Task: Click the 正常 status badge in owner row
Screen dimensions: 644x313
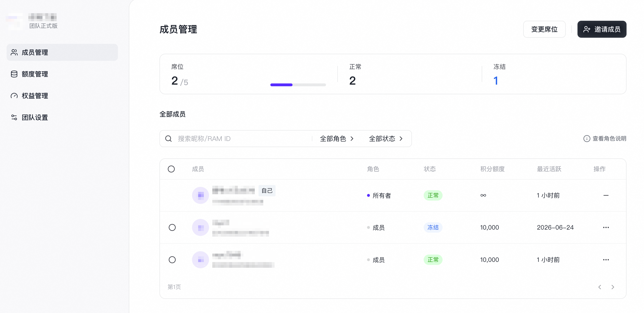Action: [433, 195]
